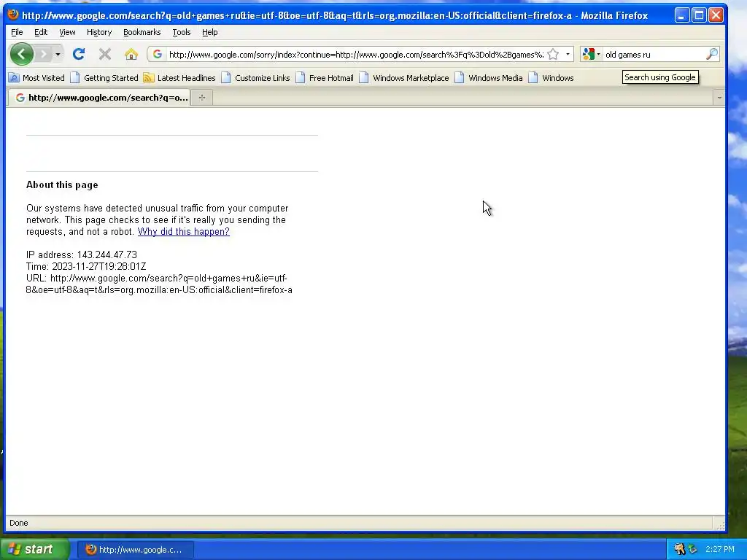Click the second system tray icon
Screen dimensions: 747x560
click(692, 550)
